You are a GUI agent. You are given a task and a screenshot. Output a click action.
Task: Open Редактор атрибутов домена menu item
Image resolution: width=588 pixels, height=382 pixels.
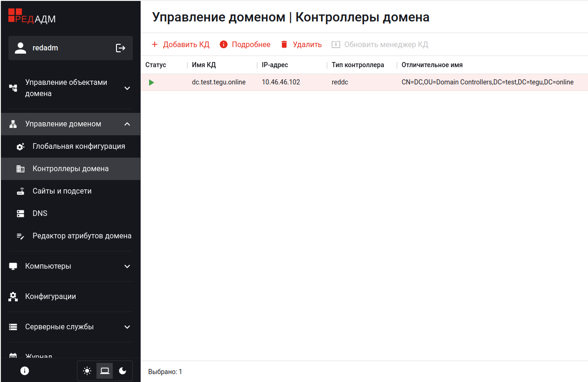pyautogui.click(x=82, y=236)
